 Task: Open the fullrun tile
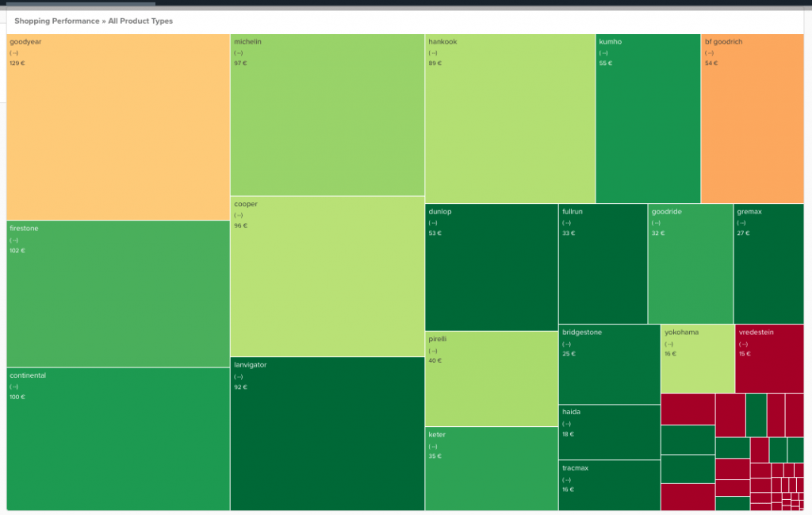[603, 263]
